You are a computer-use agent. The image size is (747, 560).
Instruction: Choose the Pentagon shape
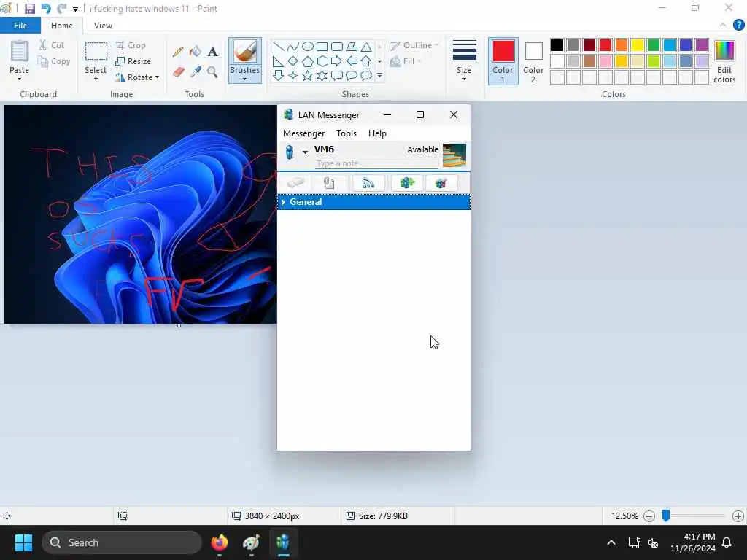coord(308,61)
